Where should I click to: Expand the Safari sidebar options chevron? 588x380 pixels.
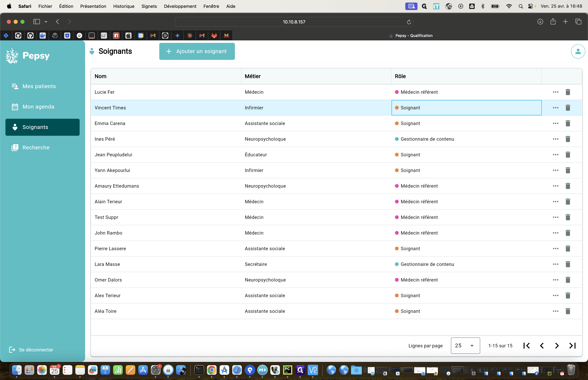(x=46, y=22)
